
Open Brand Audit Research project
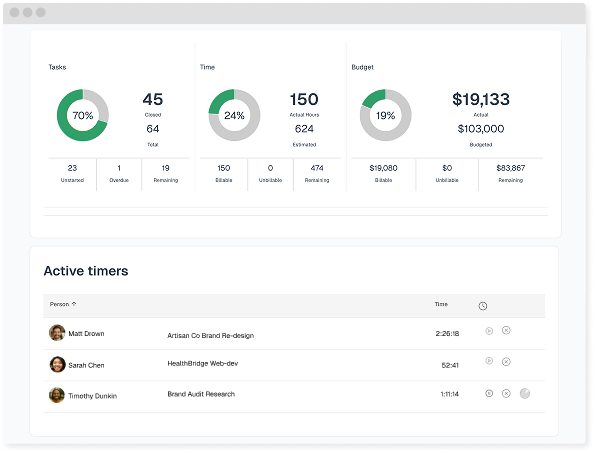(x=201, y=394)
